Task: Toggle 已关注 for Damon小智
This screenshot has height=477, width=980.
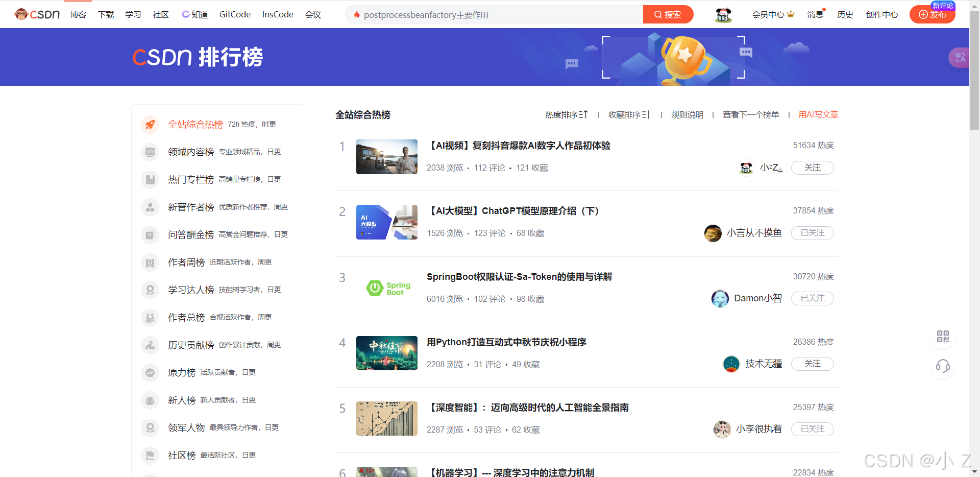Action: (x=812, y=298)
